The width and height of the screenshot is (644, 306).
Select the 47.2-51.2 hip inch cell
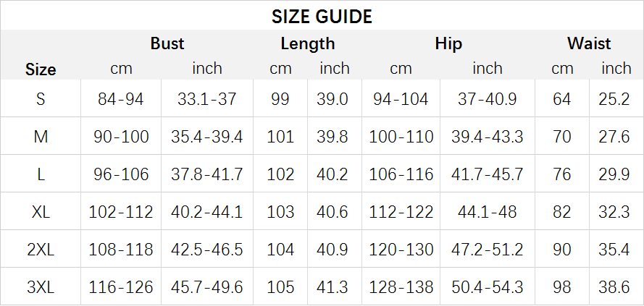click(488, 250)
